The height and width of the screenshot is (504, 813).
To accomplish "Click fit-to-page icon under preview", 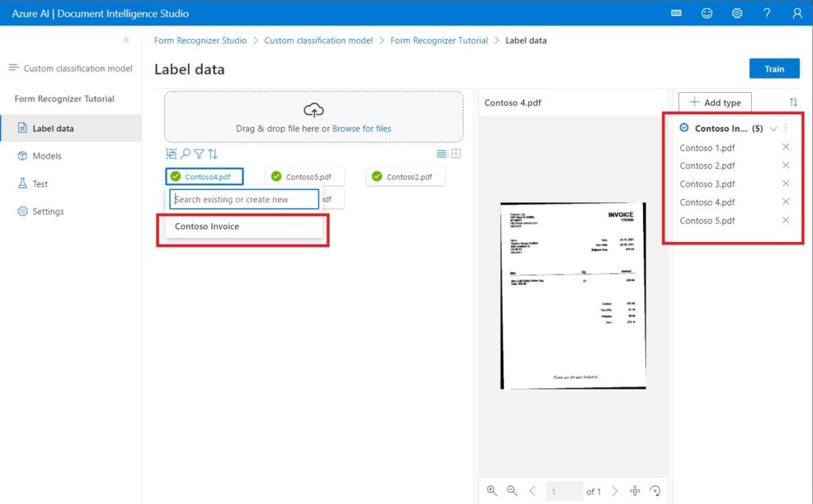I will coord(634,491).
